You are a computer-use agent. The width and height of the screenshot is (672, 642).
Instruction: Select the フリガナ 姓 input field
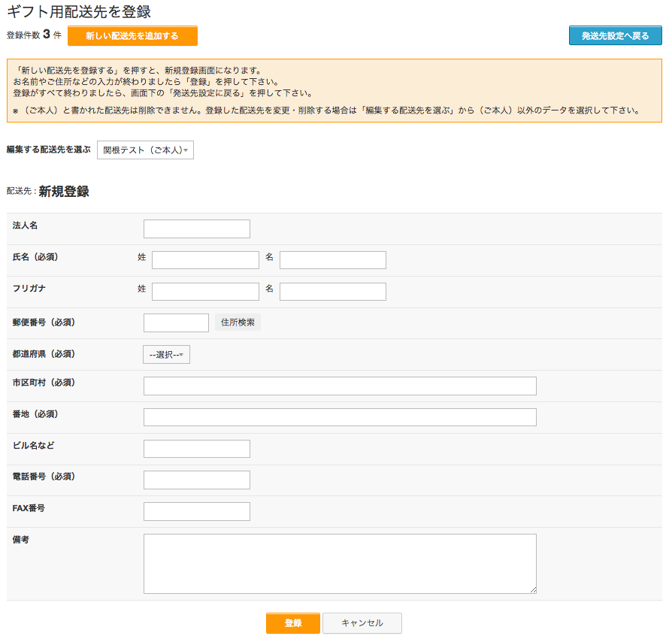[x=205, y=292]
